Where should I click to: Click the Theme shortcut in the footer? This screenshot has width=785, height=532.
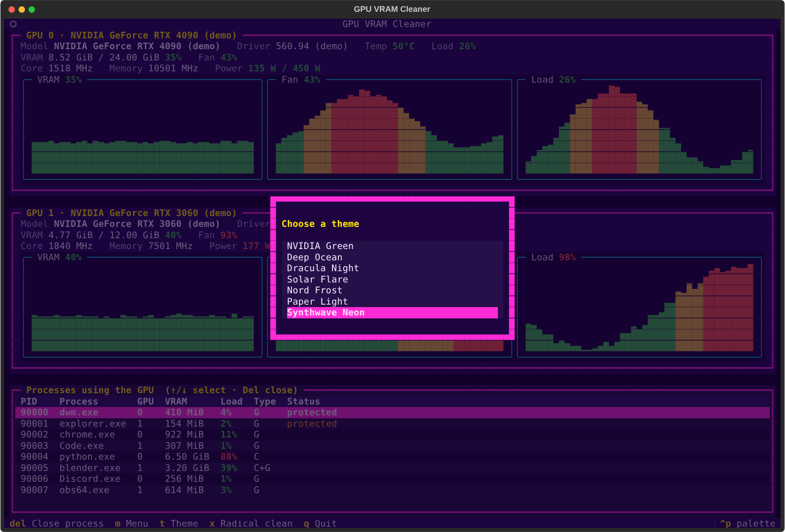click(x=179, y=524)
